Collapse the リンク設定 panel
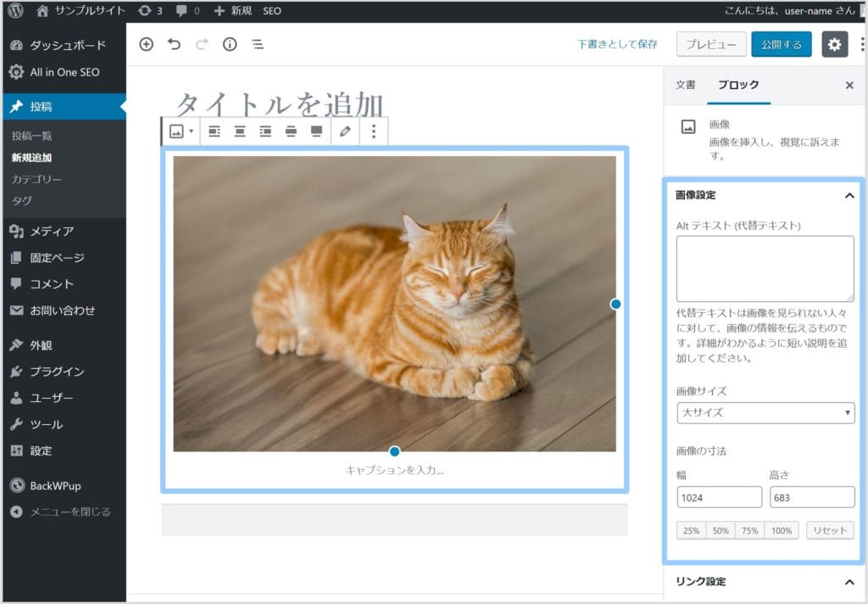868x604 pixels. pyautogui.click(x=849, y=582)
